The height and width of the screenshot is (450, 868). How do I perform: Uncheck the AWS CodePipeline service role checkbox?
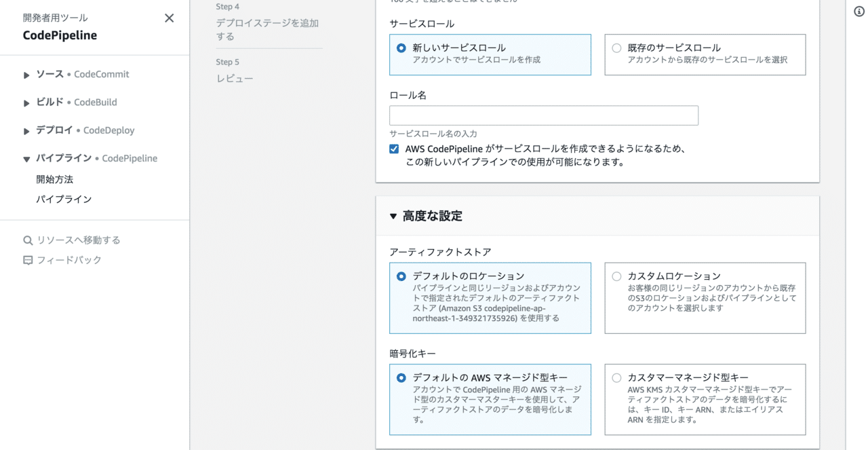point(394,149)
